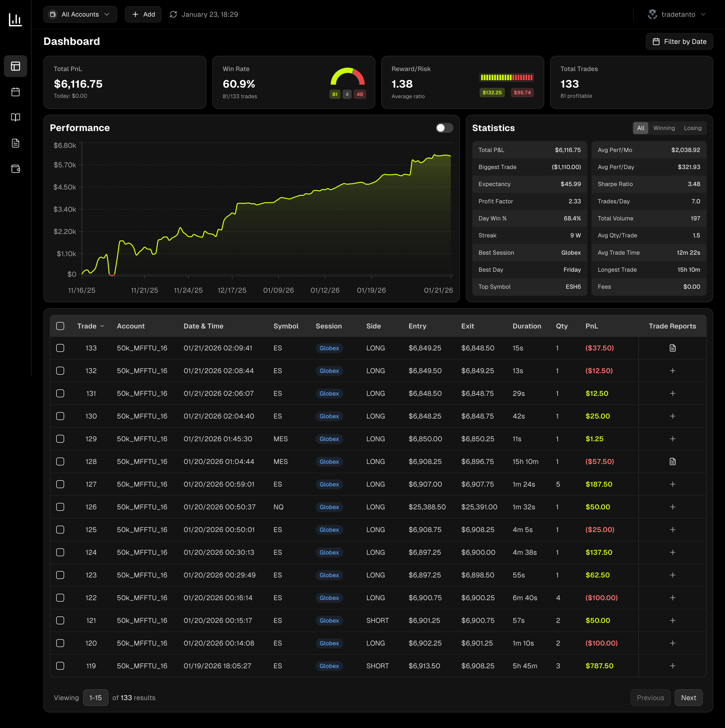Add a trade report for trade 129
725x728 pixels.
[673, 439]
